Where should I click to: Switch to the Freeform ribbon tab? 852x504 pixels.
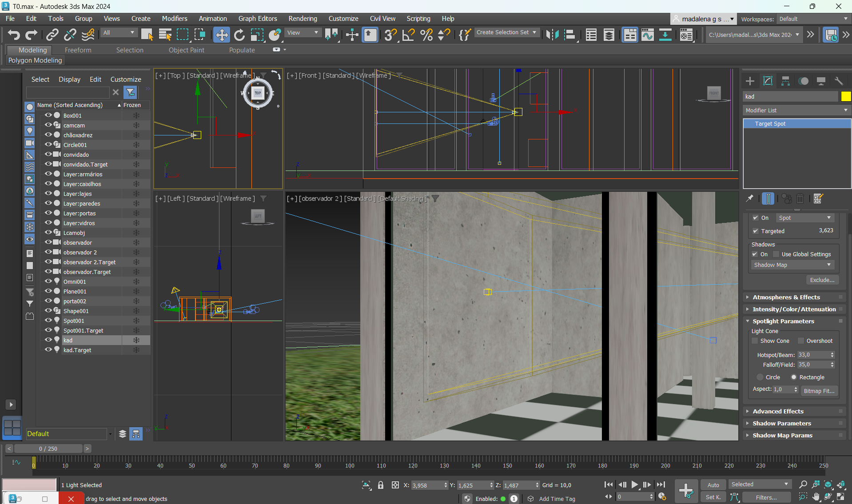click(78, 50)
